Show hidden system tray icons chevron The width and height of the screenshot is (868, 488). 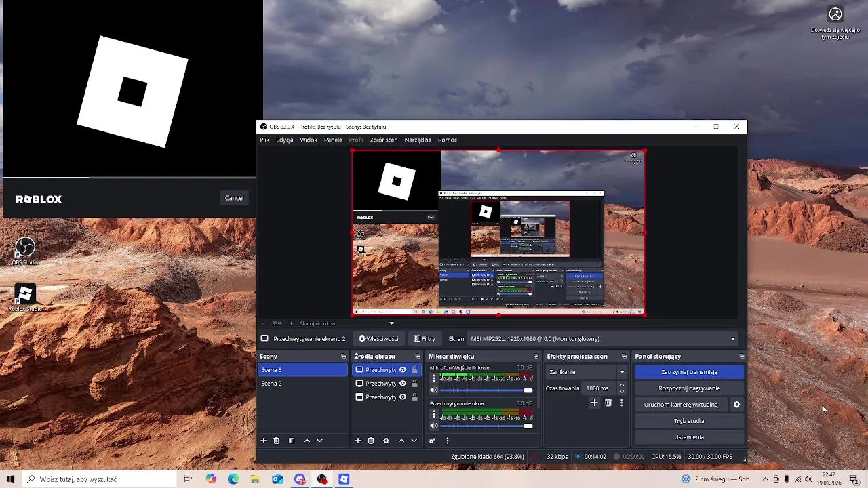(x=766, y=479)
